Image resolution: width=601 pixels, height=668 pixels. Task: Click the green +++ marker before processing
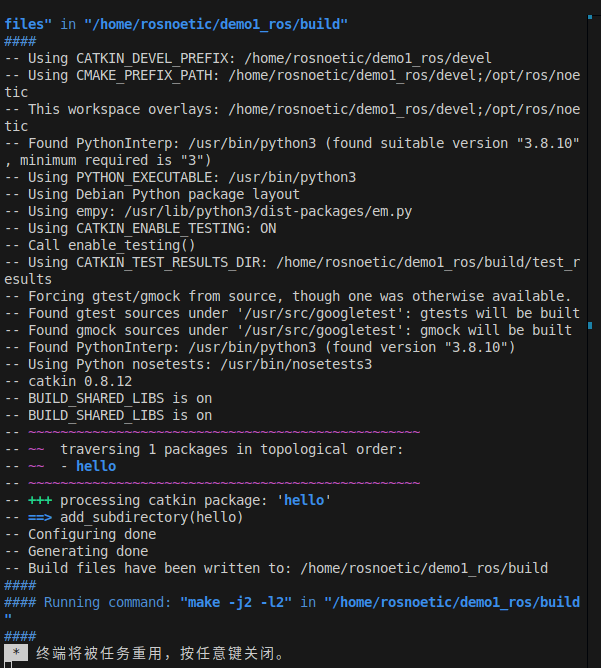click(40, 500)
